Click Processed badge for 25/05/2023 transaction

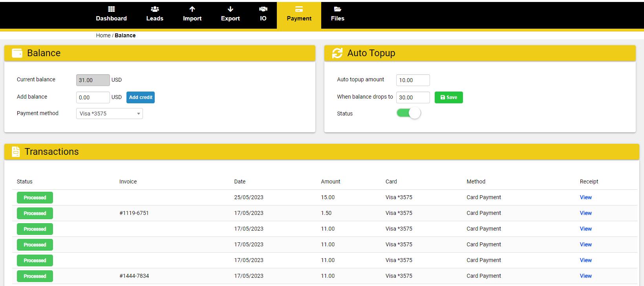(35, 198)
